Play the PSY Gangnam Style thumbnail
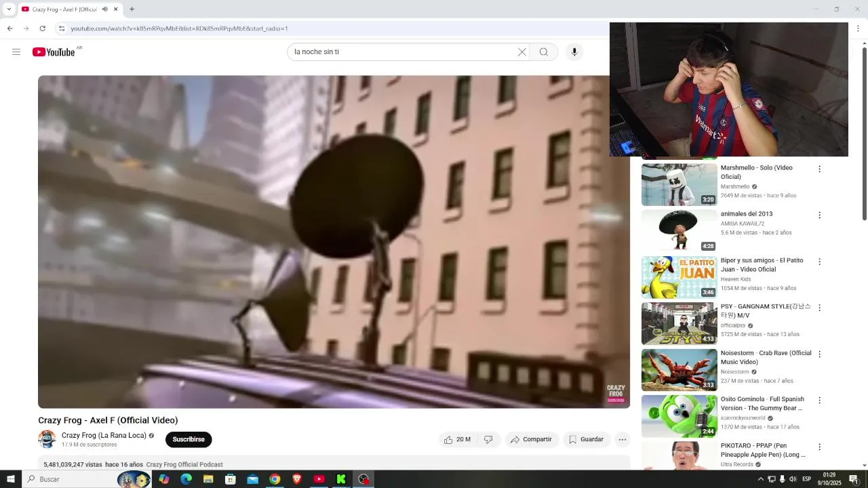This screenshot has height=488, width=868. [679, 323]
